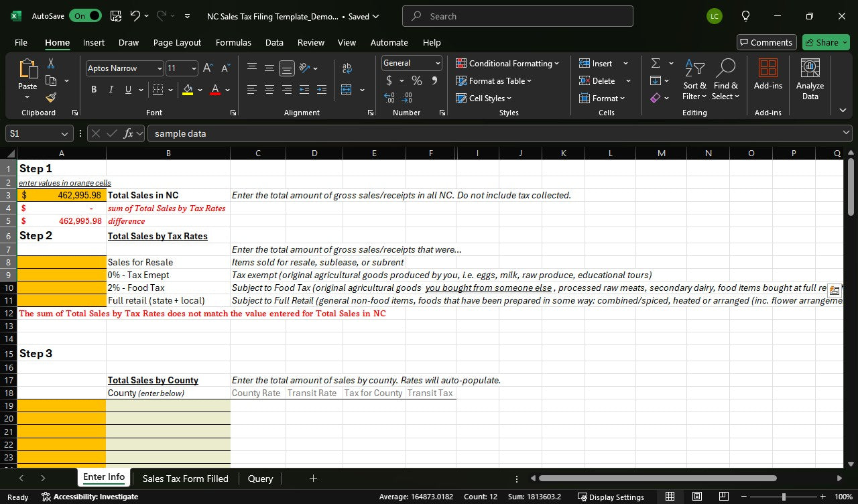Open the Comments pane button
Screen dimensions: 858x504
pyautogui.click(x=766, y=42)
